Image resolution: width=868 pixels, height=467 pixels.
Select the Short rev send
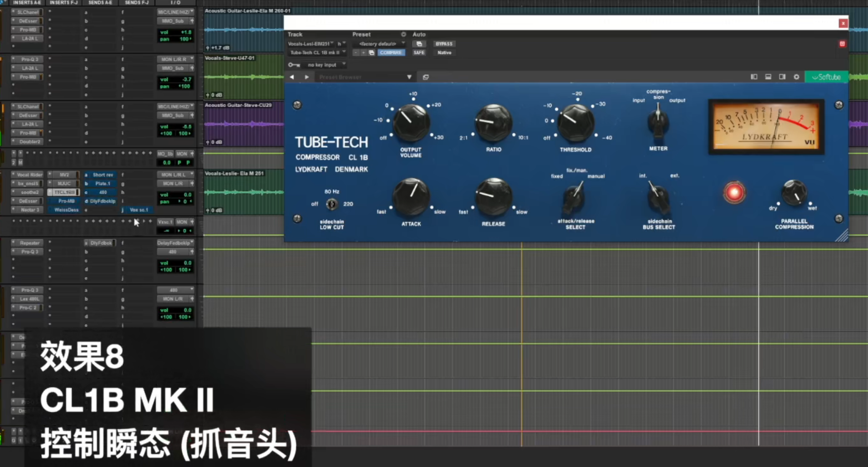click(x=102, y=175)
